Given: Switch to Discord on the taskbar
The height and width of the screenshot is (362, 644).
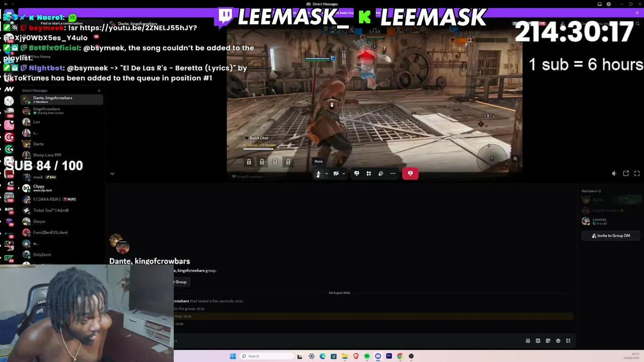Looking at the screenshot, I should tap(378, 356).
